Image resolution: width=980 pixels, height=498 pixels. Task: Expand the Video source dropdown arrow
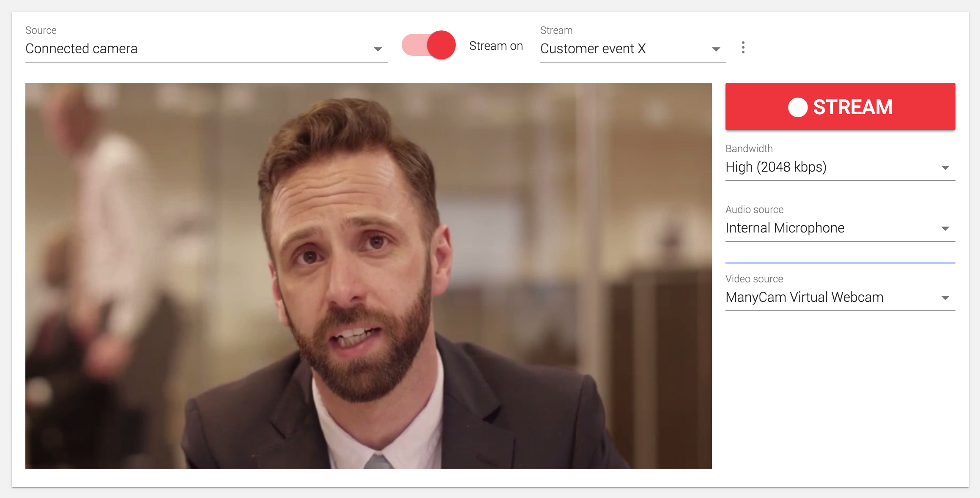point(945,298)
